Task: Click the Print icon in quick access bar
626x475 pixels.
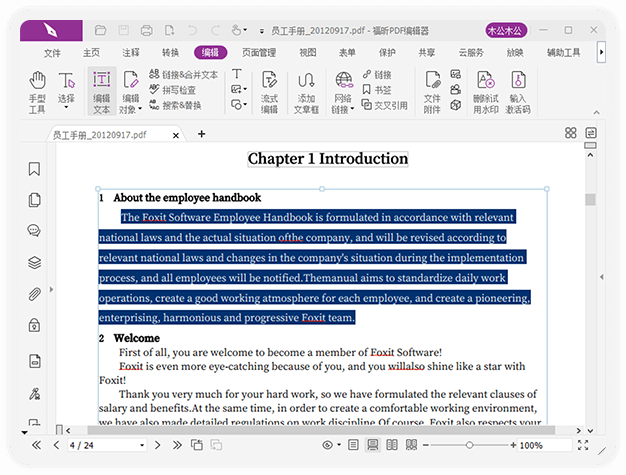Action: click(147, 30)
